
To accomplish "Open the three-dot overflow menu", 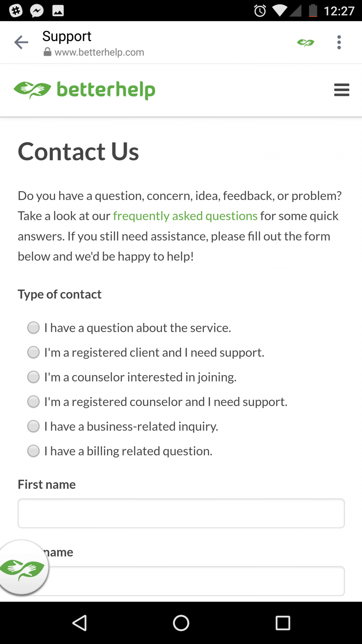I will pos(339,42).
